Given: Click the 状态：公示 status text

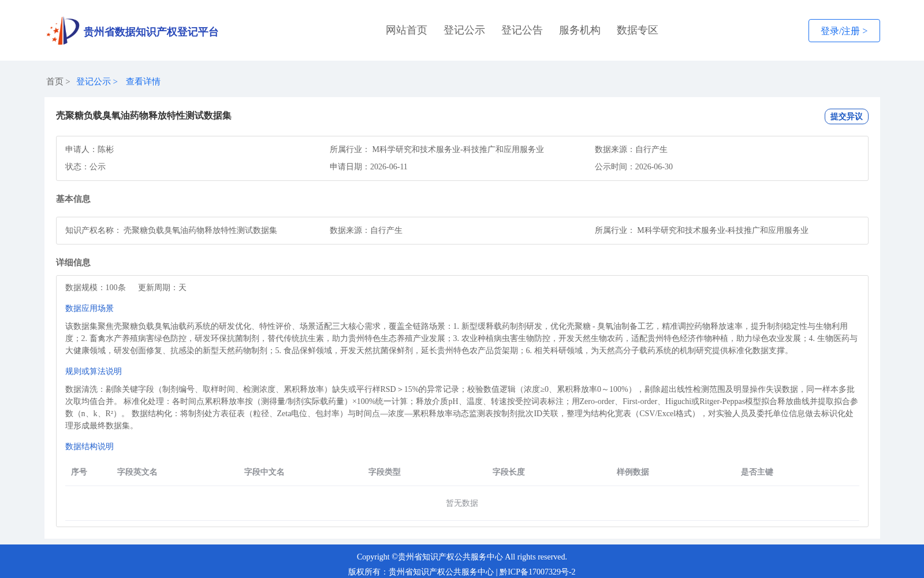Looking at the screenshot, I should pyautogui.click(x=85, y=166).
